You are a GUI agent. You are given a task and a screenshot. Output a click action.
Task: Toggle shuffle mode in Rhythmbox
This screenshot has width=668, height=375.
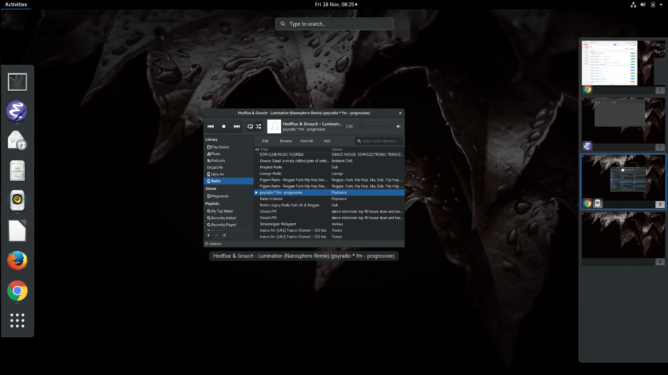(259, 127)
